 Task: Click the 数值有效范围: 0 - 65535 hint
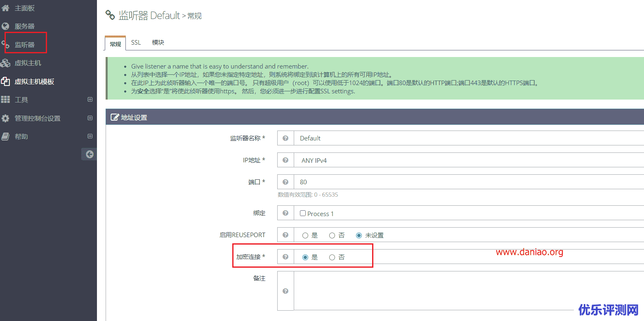(x=308, y=195)
